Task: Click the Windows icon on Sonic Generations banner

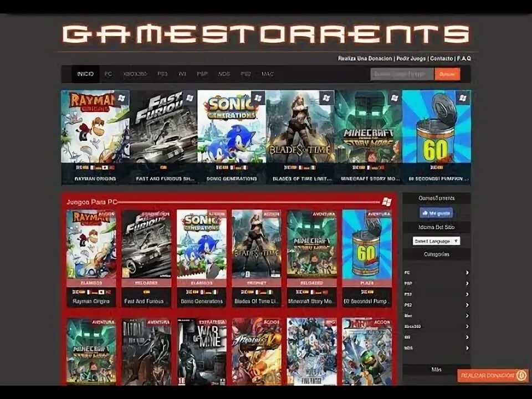Action: [x=258, y=98]
